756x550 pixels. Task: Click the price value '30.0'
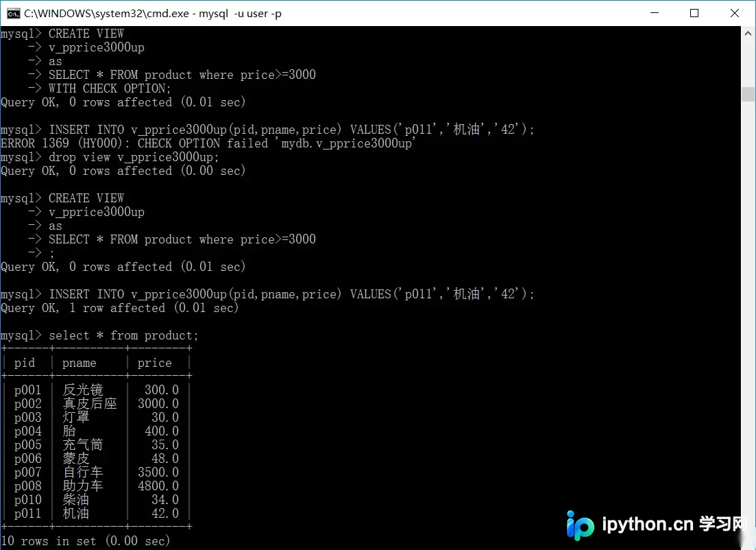165,418
